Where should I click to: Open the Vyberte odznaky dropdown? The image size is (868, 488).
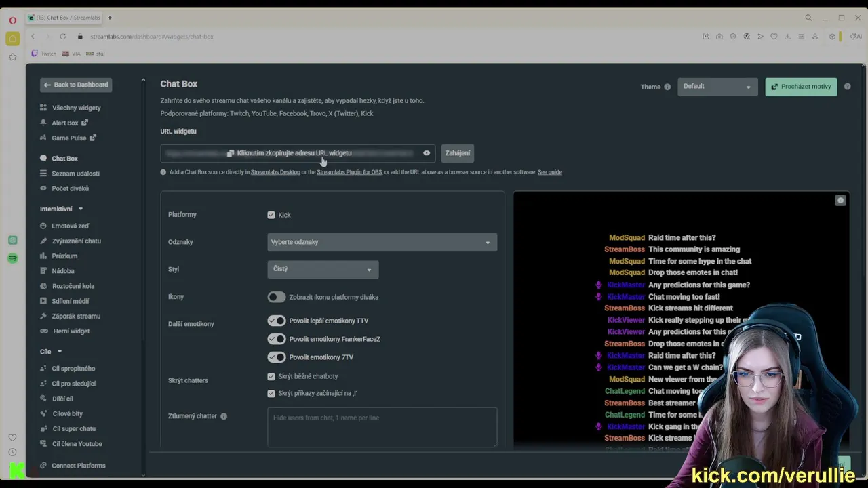pos(382,242)
